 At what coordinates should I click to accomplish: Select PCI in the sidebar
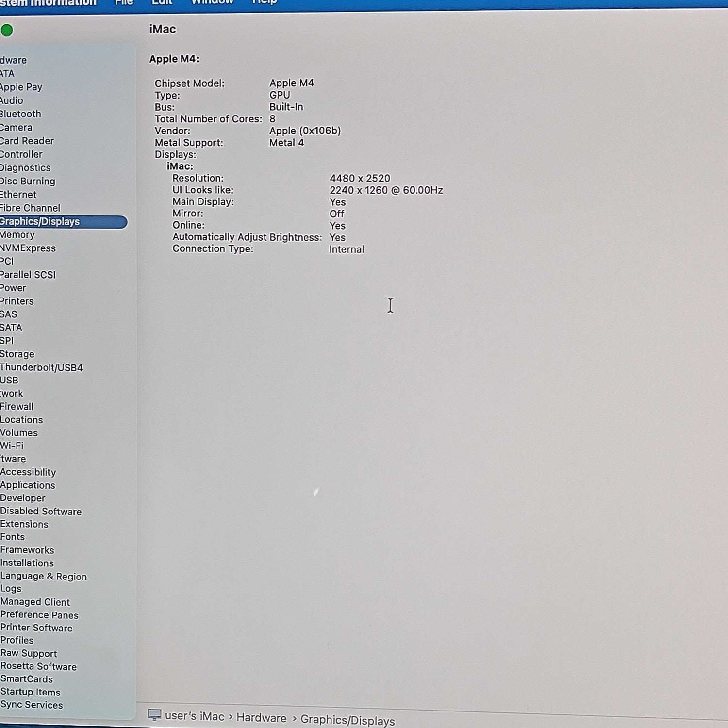(x=7, y=261)
